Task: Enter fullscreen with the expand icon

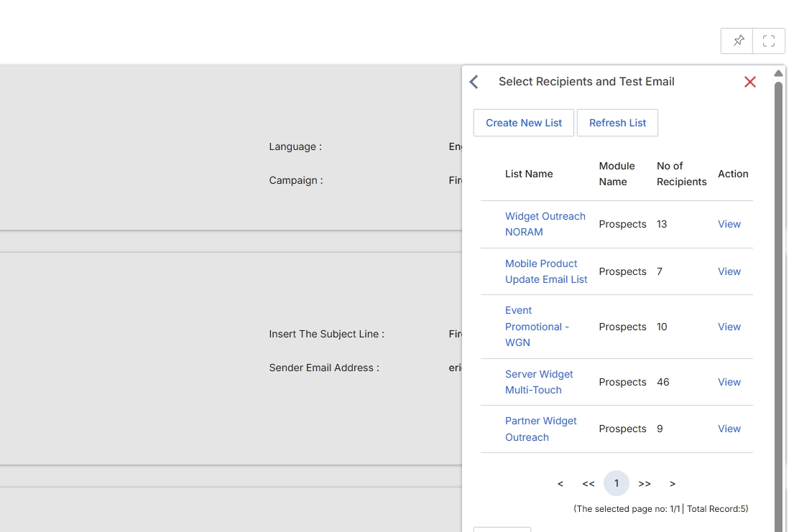Action: (x=769, y=40)
